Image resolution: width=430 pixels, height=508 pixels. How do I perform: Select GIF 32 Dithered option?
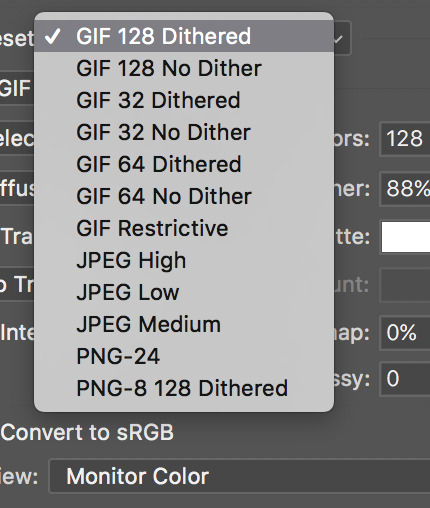pos(184,100)
